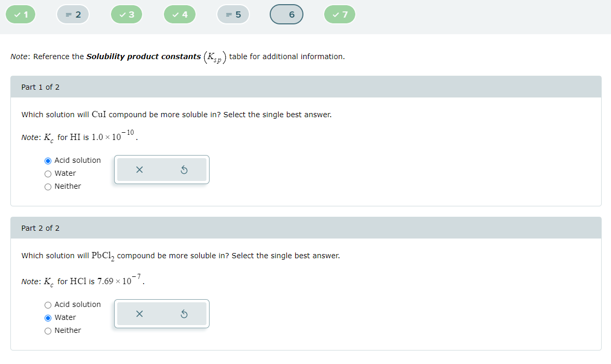This screenshot has height=364, width=611.
Task: Open question 3 from the navigation
Action: click(127, 14)
